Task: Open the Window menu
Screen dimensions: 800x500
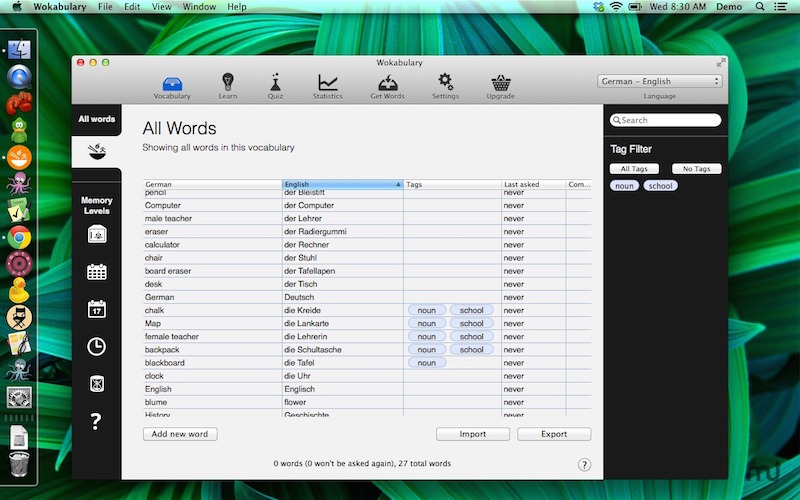Action: [199, 7]
